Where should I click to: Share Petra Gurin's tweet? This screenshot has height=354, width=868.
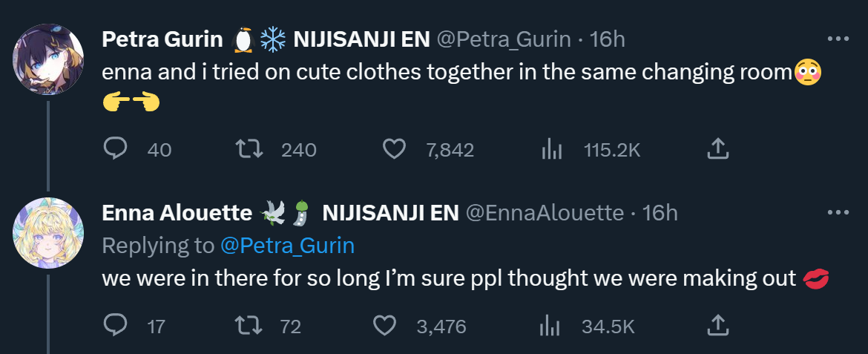click(717, 150)
